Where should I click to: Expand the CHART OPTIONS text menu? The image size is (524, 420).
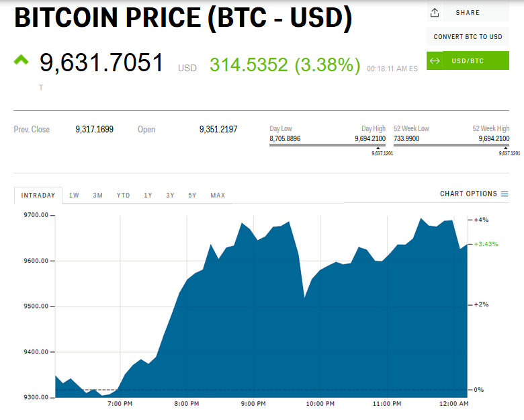point(468,194)
